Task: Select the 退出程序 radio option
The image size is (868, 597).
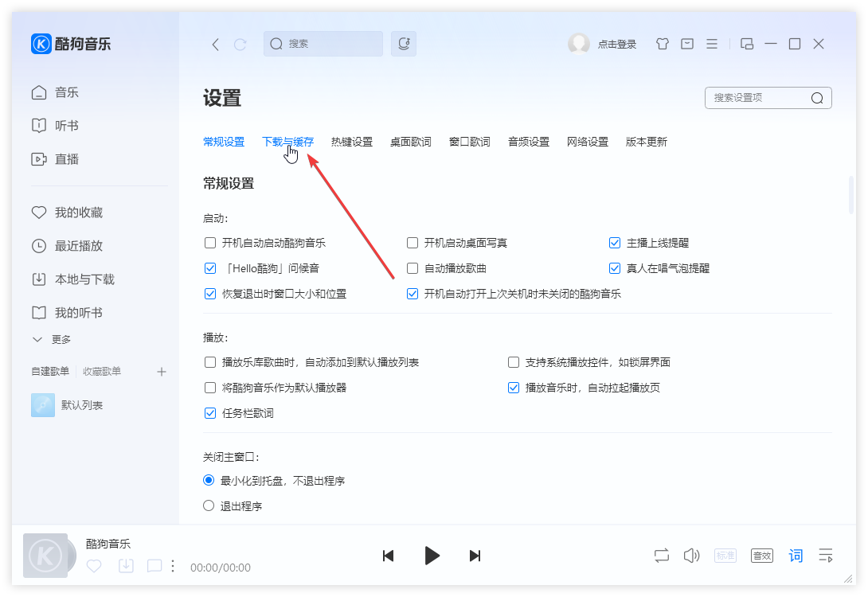Action: (x=208, y=505)
